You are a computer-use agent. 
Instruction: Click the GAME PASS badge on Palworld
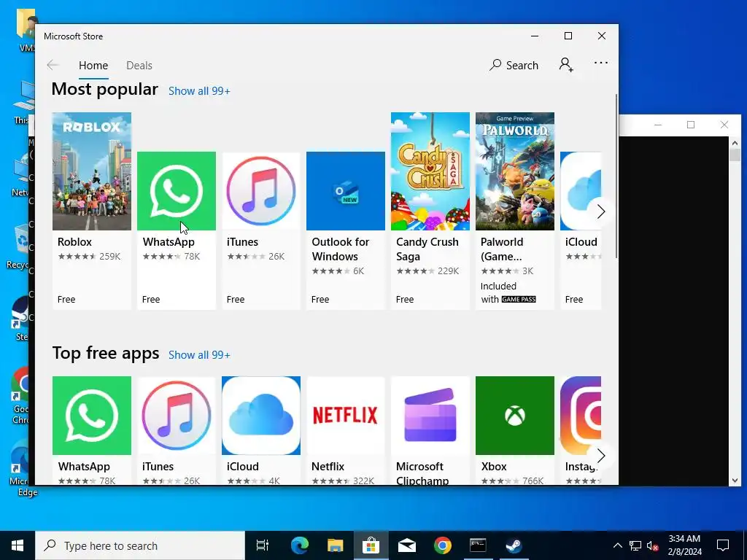(x=519, y=300)
